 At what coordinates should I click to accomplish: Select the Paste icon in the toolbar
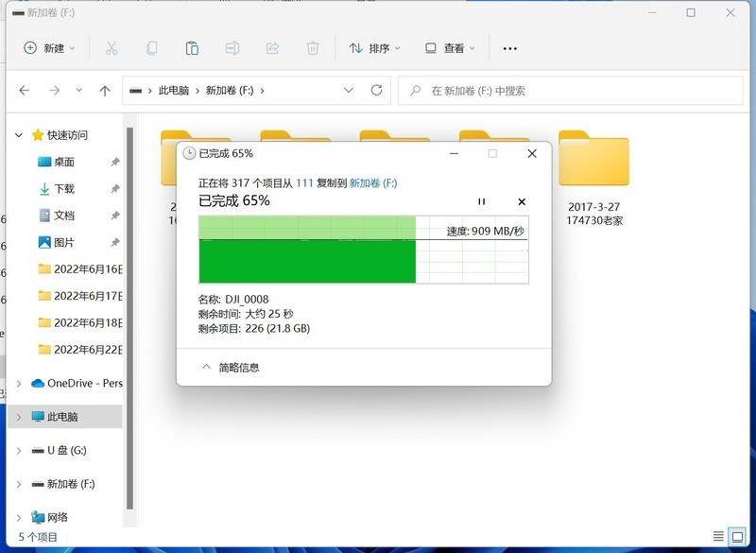coord(192,48)
